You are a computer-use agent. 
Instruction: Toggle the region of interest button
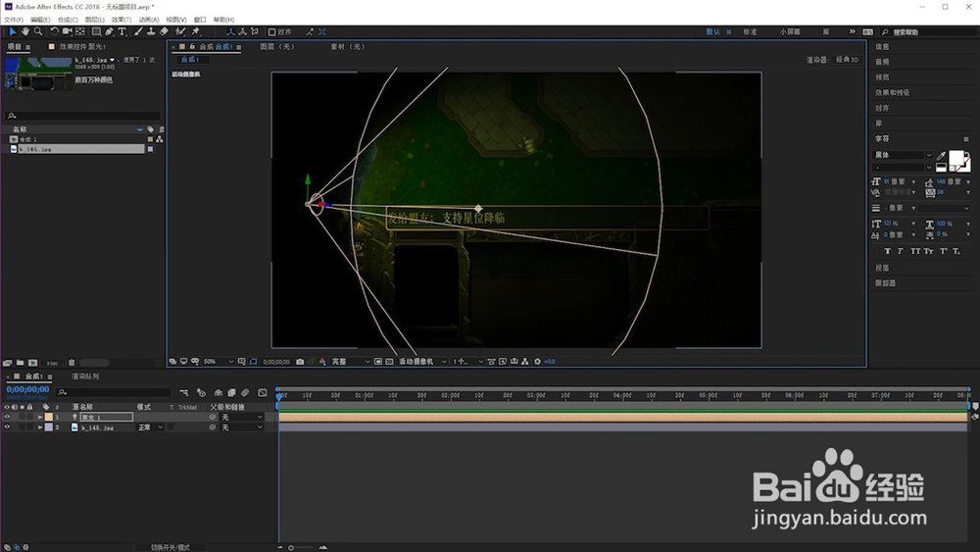[x=378, y=362]
